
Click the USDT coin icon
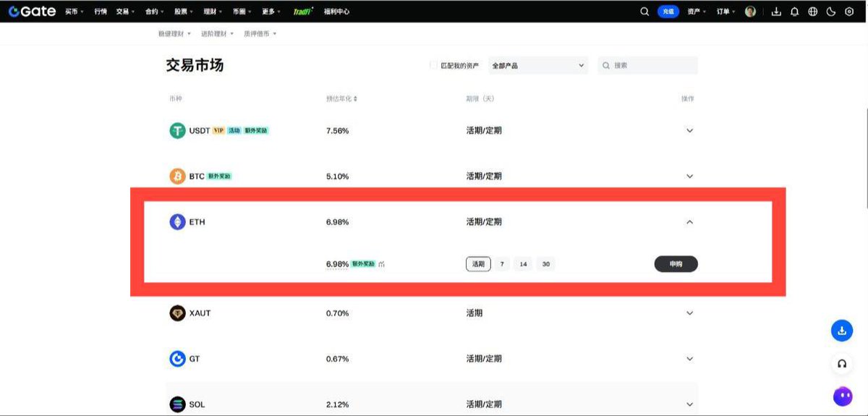177,131
